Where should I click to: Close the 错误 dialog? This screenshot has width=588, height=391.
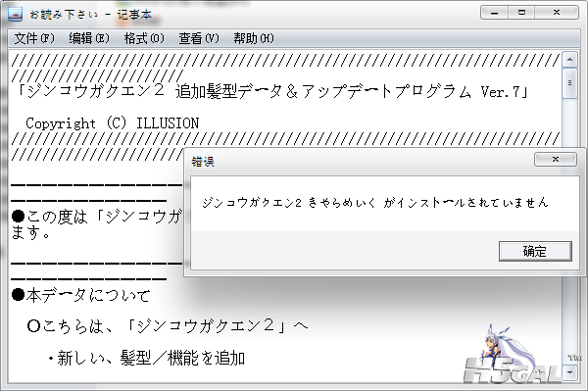pyautogui.click(x=556, y=160)
